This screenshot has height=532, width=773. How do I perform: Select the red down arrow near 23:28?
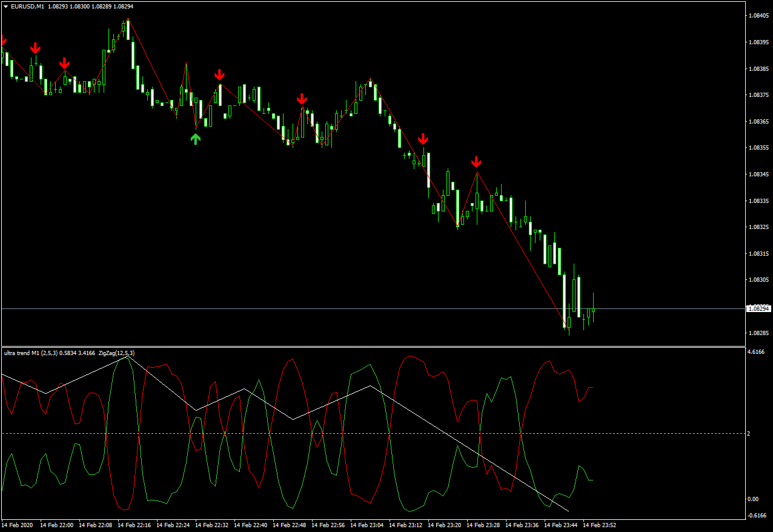(477, 162)
